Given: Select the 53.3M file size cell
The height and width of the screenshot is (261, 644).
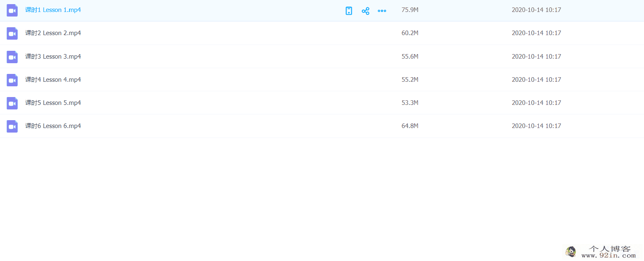Looking at the screenshot, I should point(410,103).
